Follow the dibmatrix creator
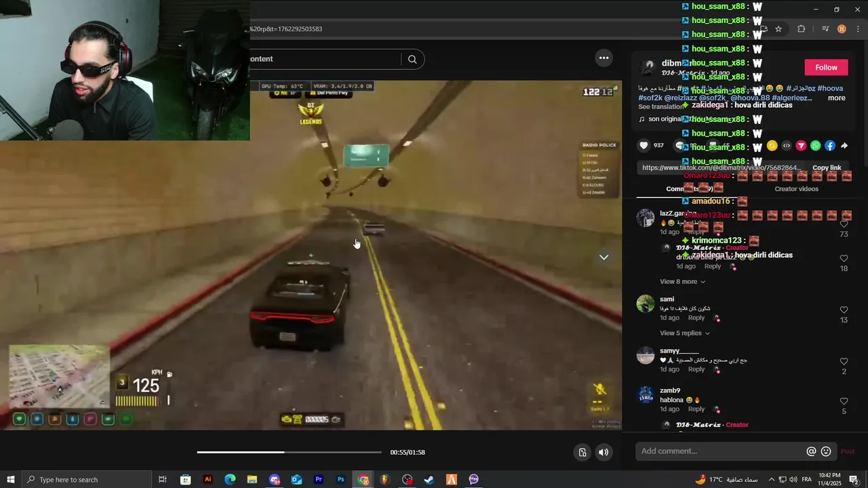Screen dimensions: 868x488 (826, 67)
